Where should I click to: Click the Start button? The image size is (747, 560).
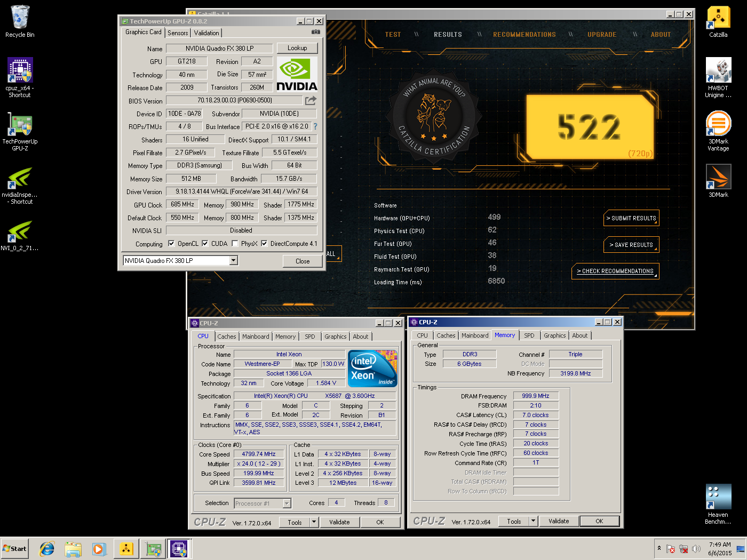click(x=14, y=549)
